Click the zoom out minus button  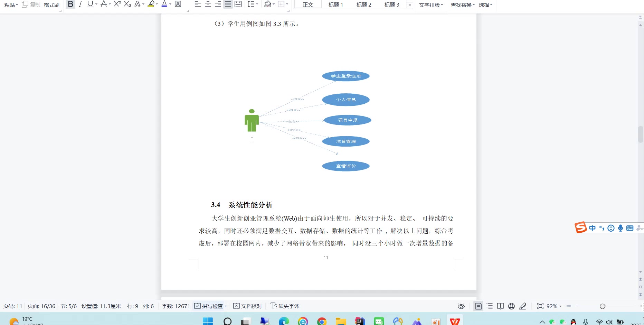569,306
